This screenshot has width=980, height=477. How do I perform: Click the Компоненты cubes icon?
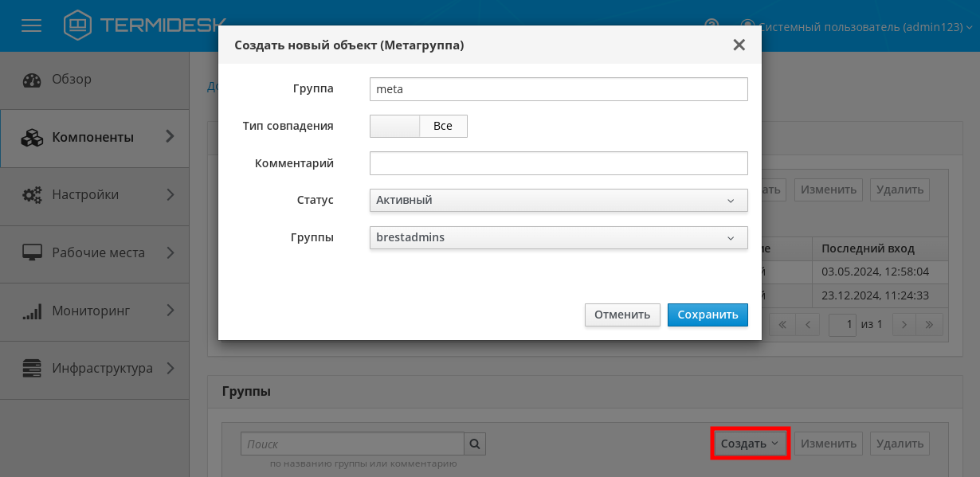tap(32, 138)
